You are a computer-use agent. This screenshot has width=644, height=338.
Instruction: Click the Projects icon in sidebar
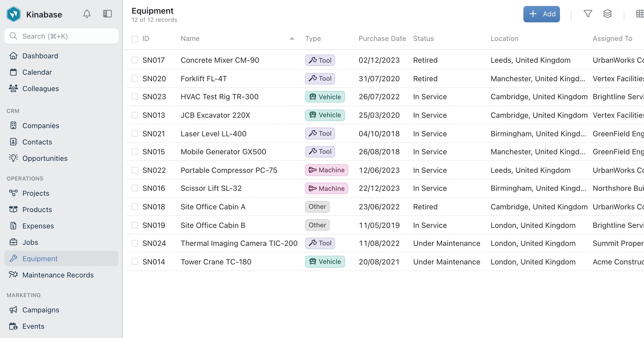(13, 193)
